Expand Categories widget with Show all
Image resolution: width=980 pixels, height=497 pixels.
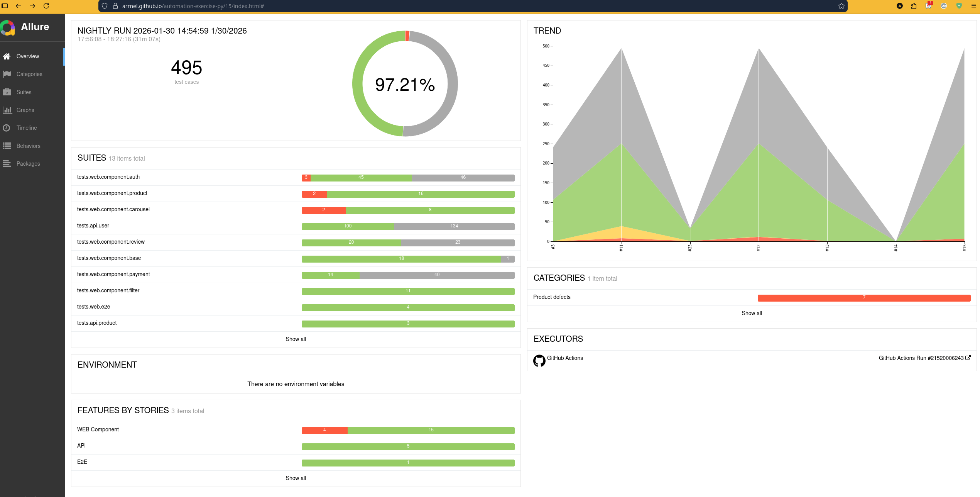[752, 313]
